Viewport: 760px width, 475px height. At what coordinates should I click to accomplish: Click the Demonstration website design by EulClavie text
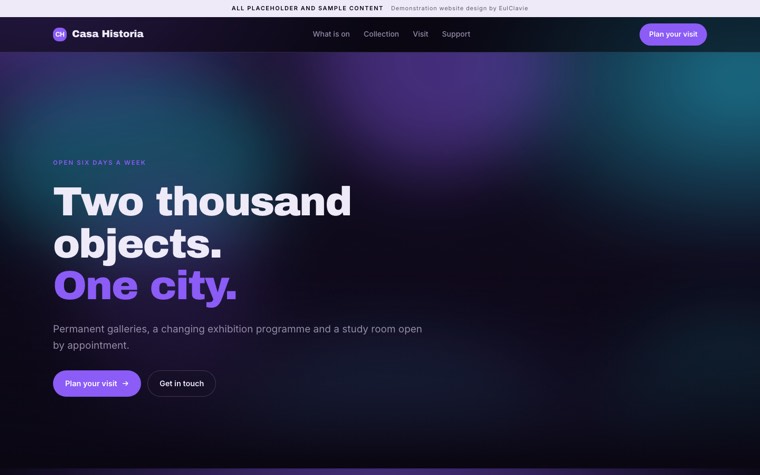(459, 8)
